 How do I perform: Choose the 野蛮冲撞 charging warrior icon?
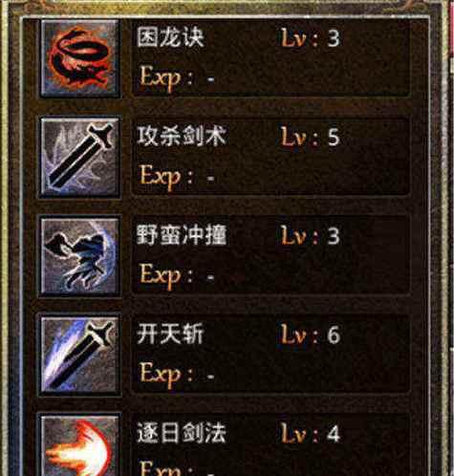point(80,256)
